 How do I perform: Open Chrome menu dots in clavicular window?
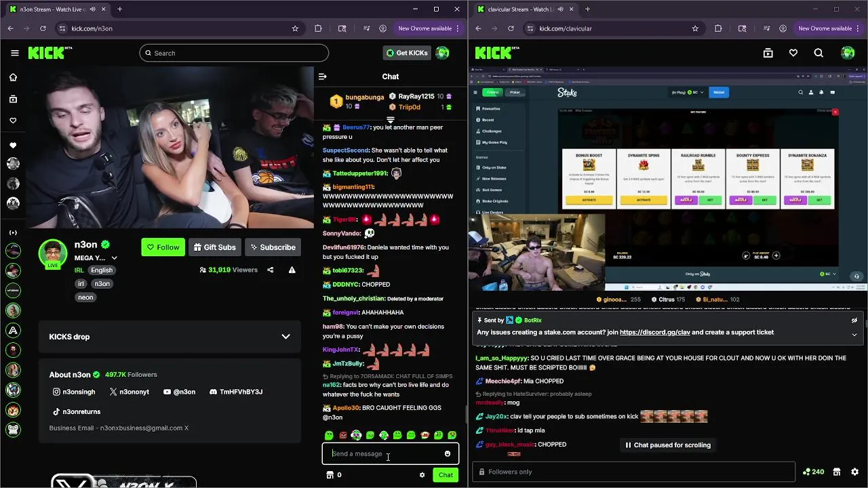(859, 28)
